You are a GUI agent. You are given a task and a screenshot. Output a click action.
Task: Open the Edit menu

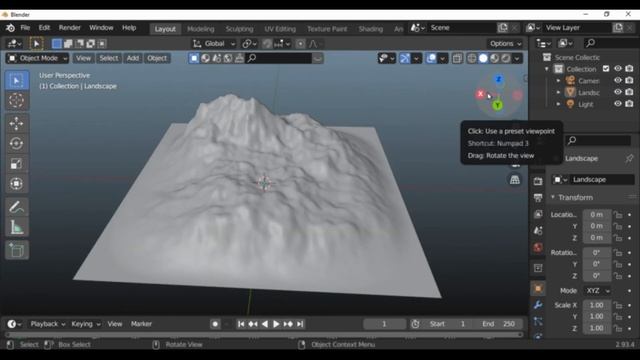(44, 28)
